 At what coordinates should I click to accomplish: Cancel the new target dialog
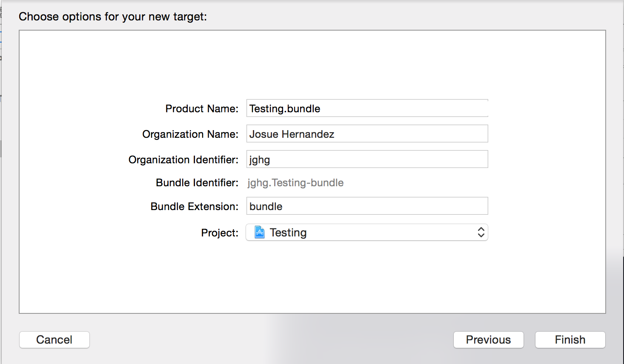pos(54,340)
